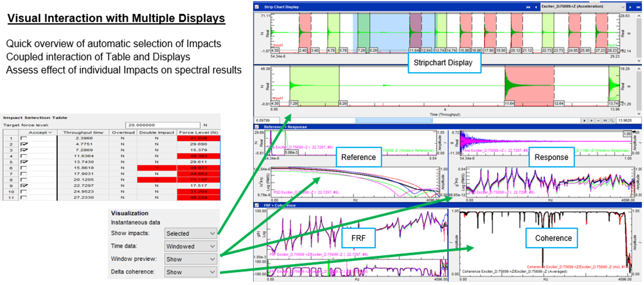The height and width of the screenshot is (285, 644).
Task: Select impact row 5 by its row number
Action: 10,162
